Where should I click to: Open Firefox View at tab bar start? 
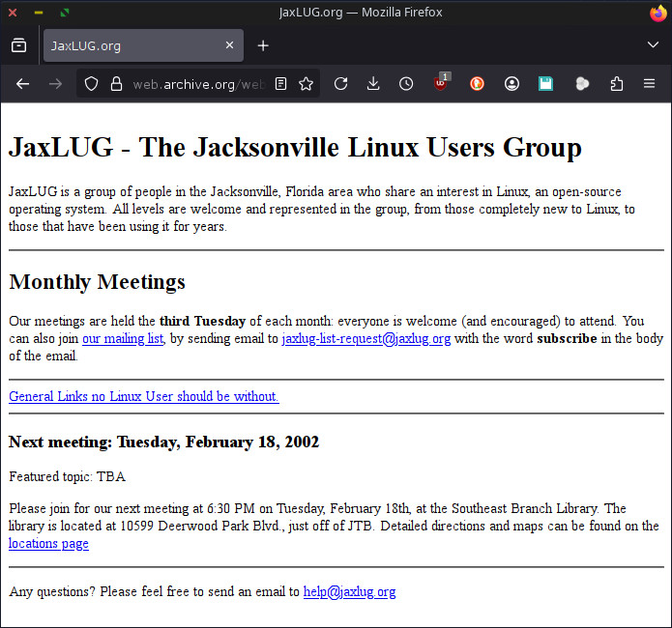coord(19,45)
